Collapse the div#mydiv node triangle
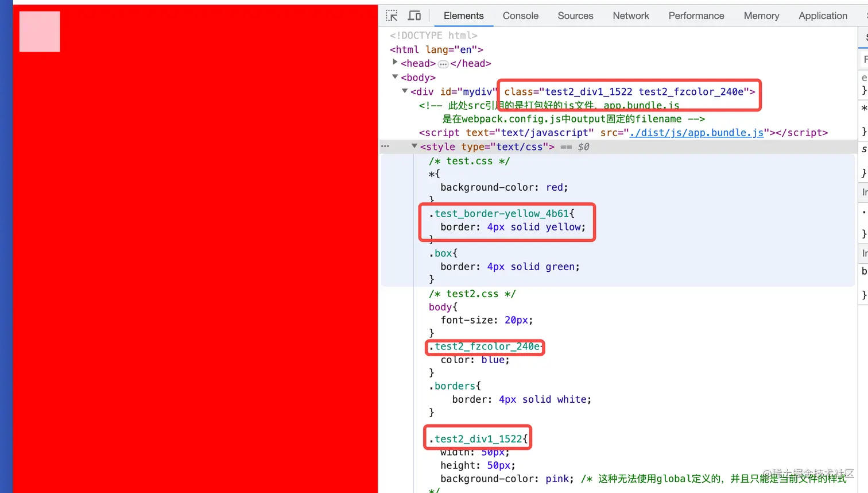The height and width of the screenshot is (493, 868). pos(405,91)
